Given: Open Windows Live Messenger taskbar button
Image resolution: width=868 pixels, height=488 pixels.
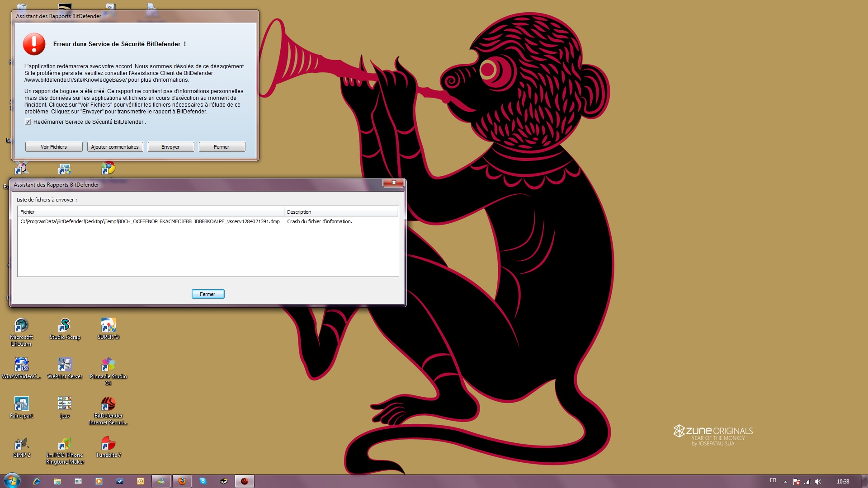Looking at the screenshot, I should point(161,481).
